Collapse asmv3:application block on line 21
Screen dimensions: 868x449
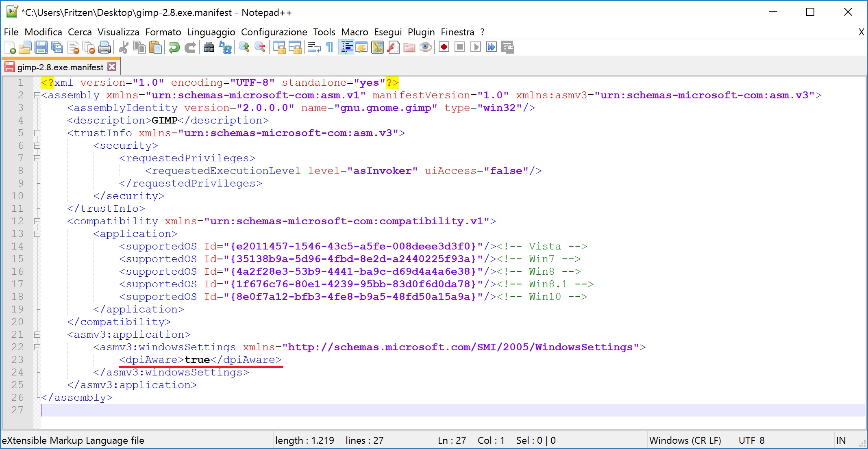coord(37,335)
